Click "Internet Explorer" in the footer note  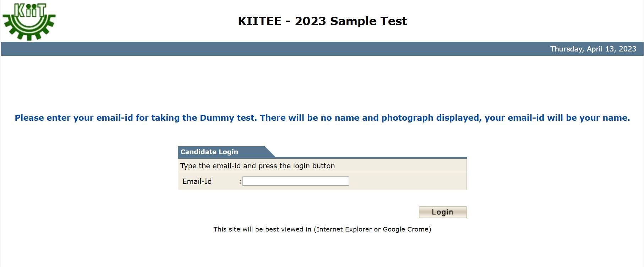click(x=339, y=229)
